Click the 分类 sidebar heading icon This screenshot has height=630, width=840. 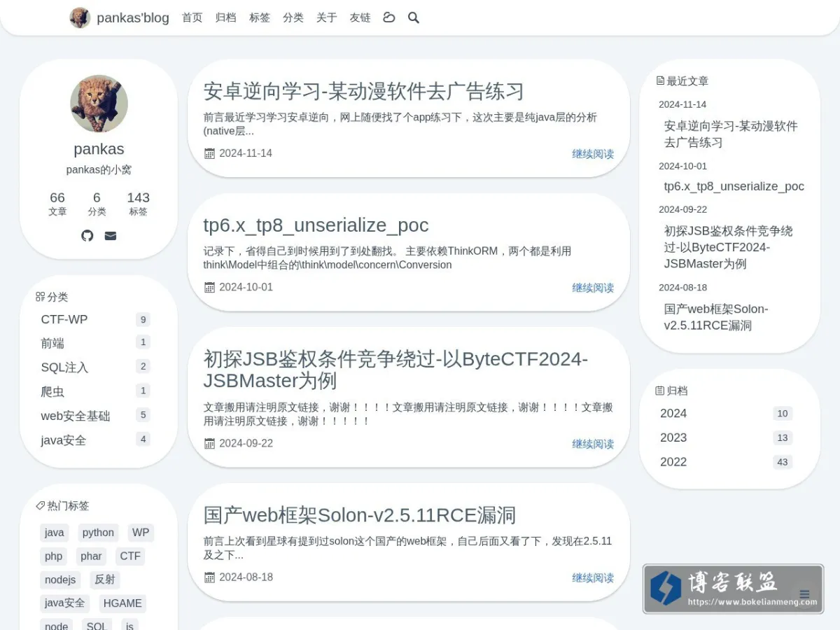[x=40, y=297]
